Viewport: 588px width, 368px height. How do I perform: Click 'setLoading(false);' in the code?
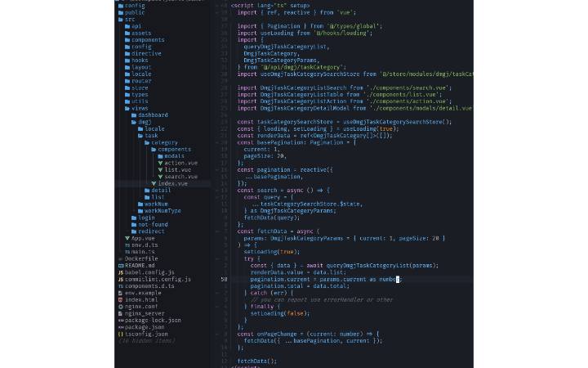[x=280, y=313]
